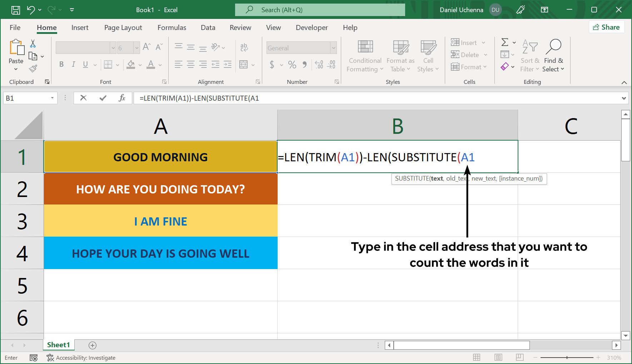Open the Number Format dropdown
This screenshot has width=632, height=364.
tap(333, 47)
